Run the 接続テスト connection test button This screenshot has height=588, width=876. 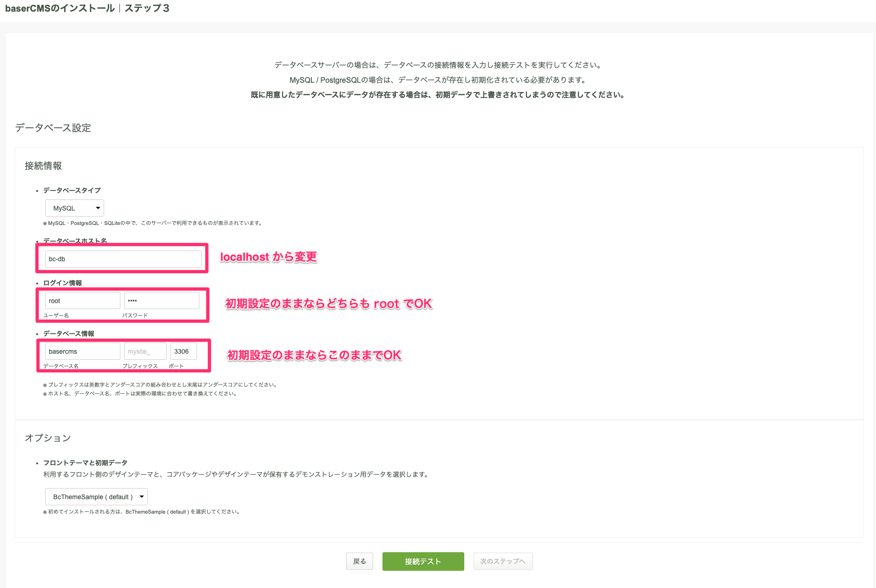coord(423,562)
